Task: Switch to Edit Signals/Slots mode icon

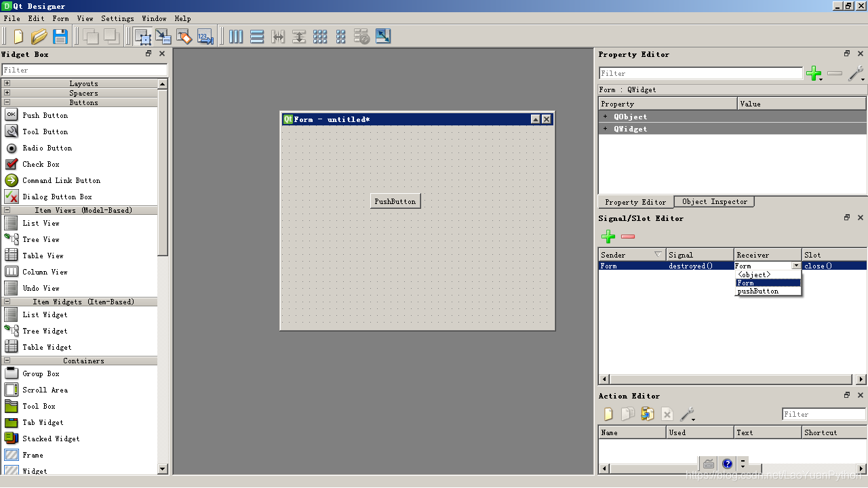Action: click(163, 37)
